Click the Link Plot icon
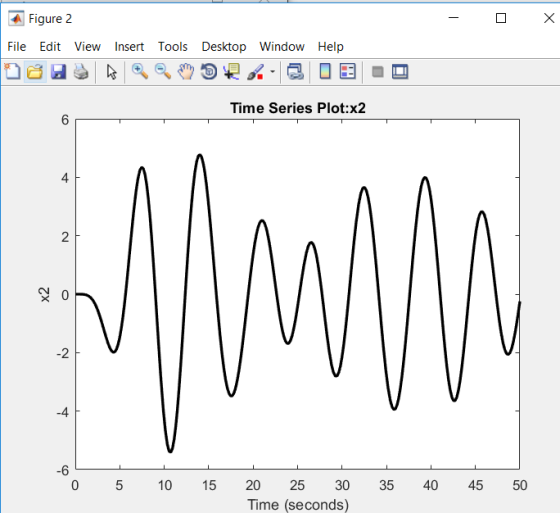This screenshot has height=513, width=560. (295, 71)
